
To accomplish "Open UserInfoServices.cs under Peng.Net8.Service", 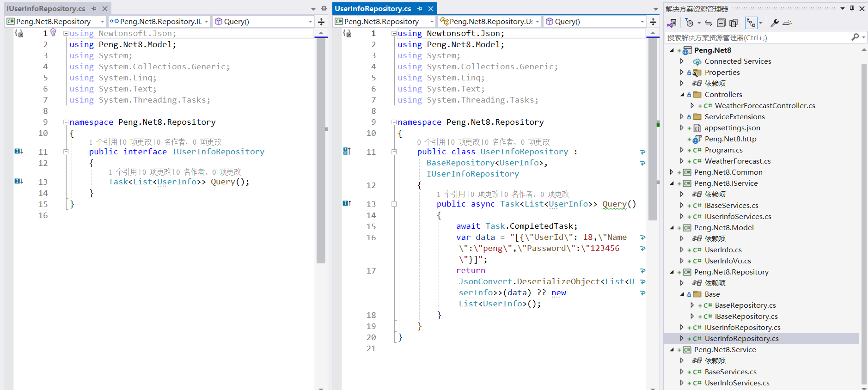I will tap(737, 383).
